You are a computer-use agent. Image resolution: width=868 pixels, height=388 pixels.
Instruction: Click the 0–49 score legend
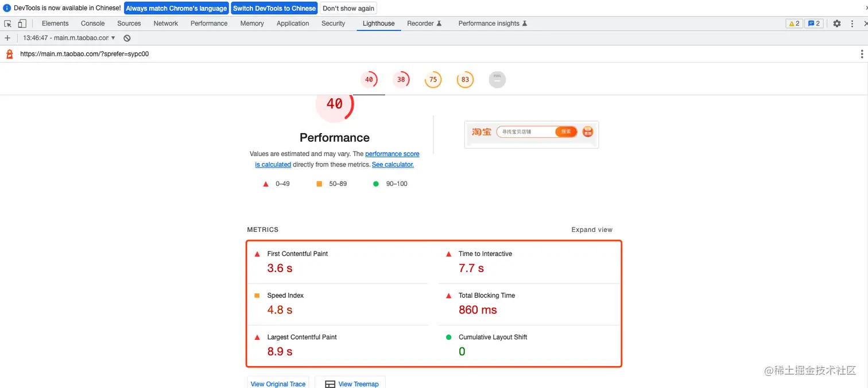coord(276,184)
